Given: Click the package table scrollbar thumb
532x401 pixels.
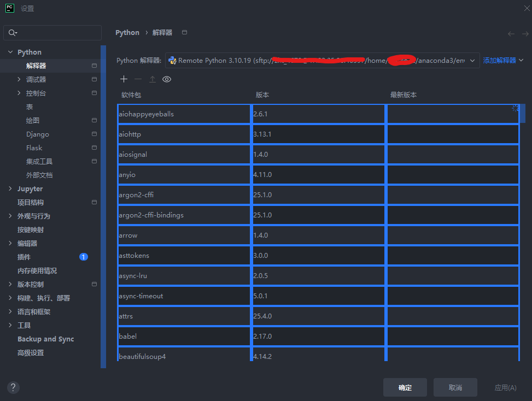Looking at the screenshot, I should pyautogui.click(x=523, y=114).
